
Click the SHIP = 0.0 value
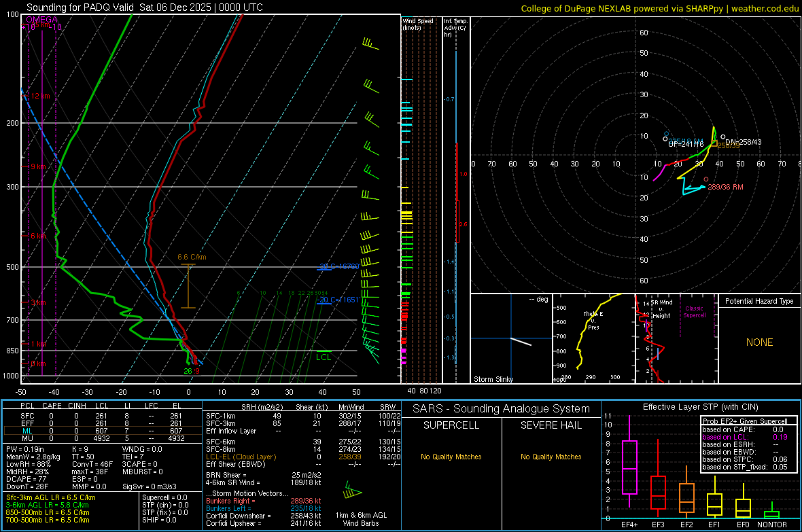click(159, 520)
